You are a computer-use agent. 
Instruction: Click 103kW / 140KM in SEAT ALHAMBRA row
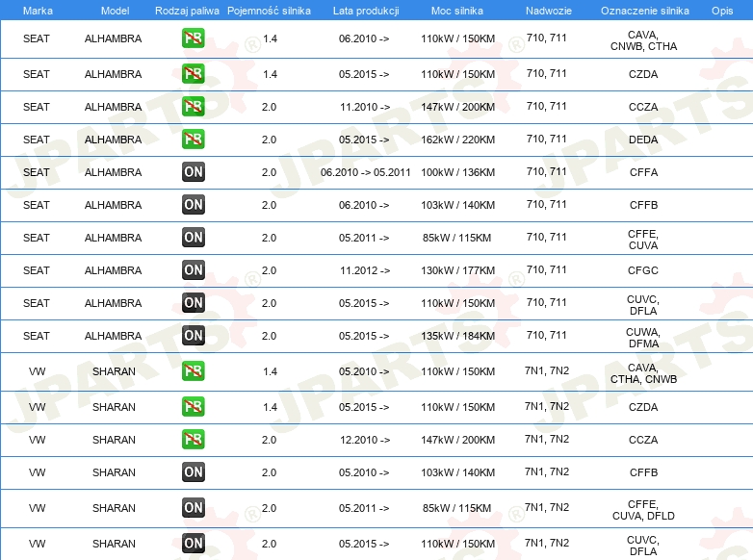pyautogui.click(x=457, y=205)
